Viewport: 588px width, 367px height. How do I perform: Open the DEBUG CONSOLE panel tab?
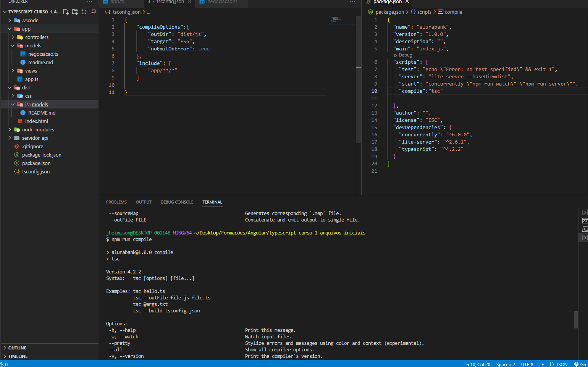(177, 202)
